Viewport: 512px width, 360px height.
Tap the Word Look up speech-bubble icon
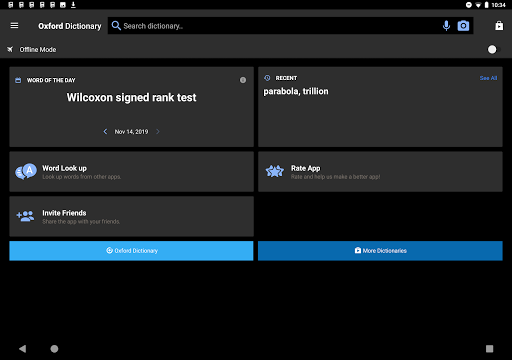(x=26, y=171)
